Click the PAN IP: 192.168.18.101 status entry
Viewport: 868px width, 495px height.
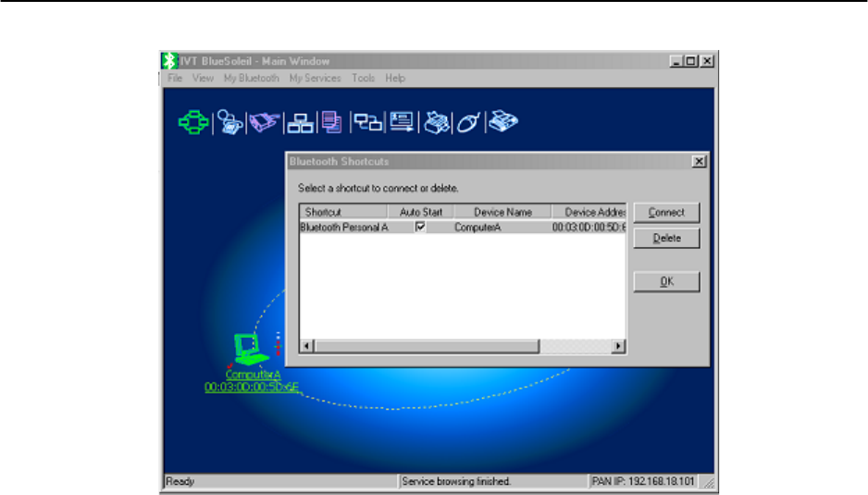click(643, 481)
